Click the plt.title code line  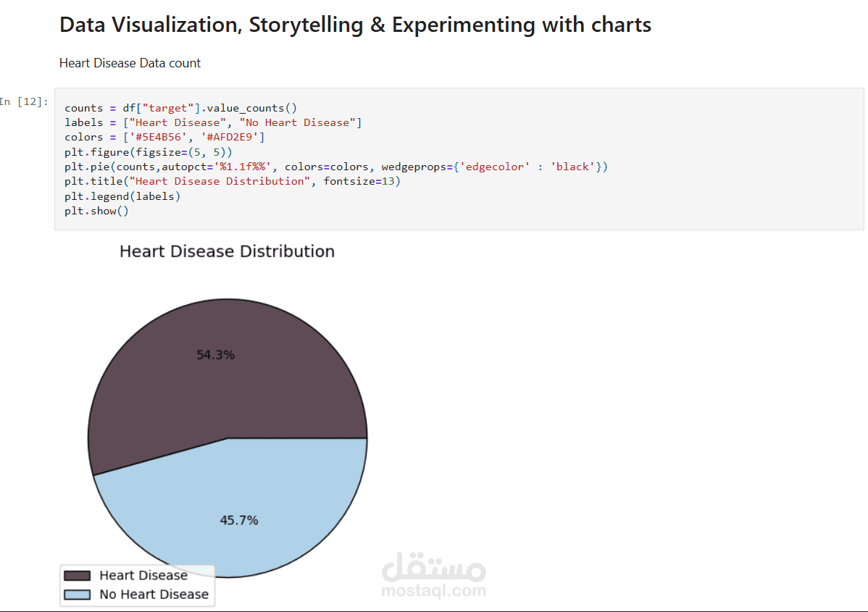point(232,181)
